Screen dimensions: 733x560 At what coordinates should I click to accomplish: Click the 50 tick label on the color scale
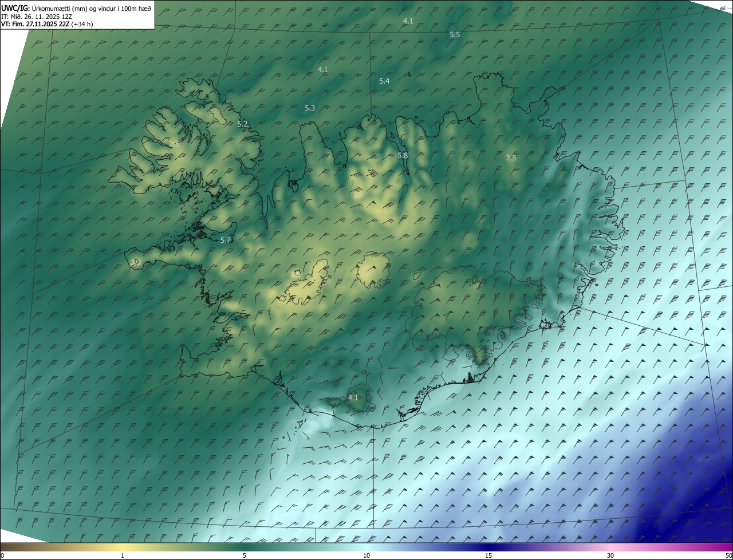click(728, 555)
